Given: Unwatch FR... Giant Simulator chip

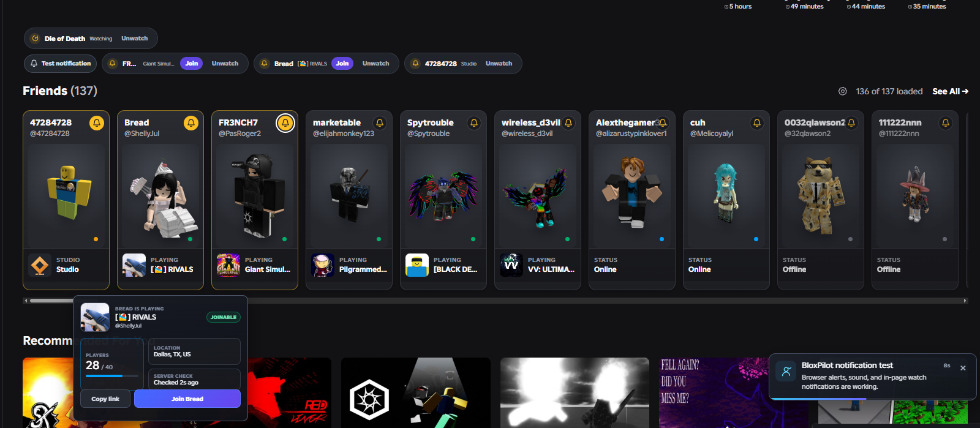Looking at the screenshot, I should click(225, 64).
